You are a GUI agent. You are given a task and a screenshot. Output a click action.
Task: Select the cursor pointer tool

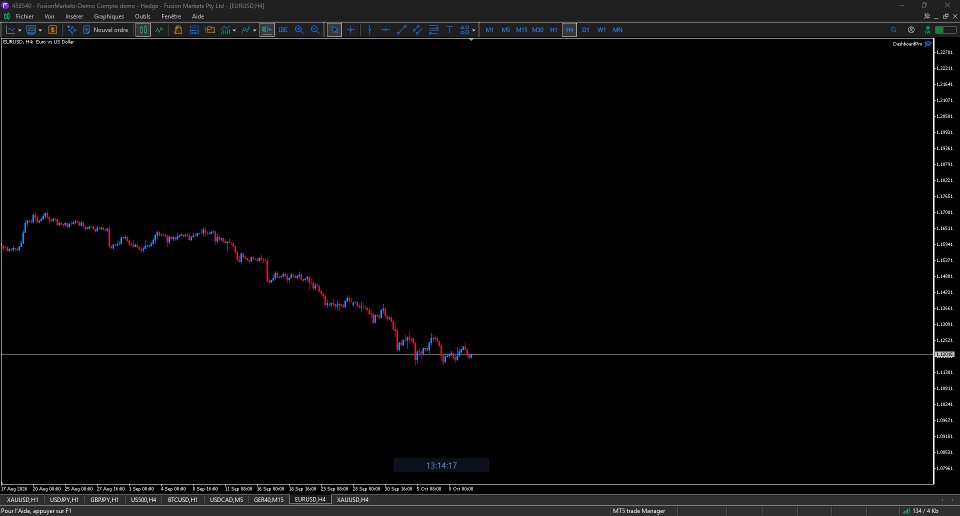(x=334, y=29)
